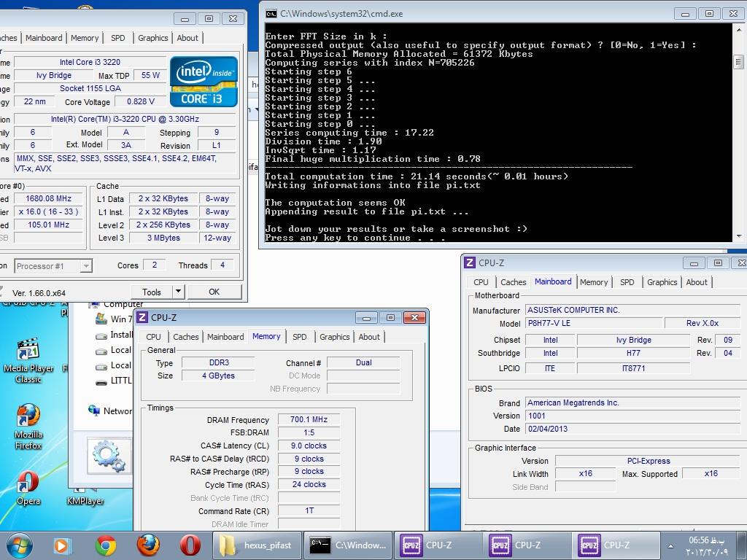Open Media Player Classic desktop icon
This screenshot has width=747, height=560.
tap(28, 360)
